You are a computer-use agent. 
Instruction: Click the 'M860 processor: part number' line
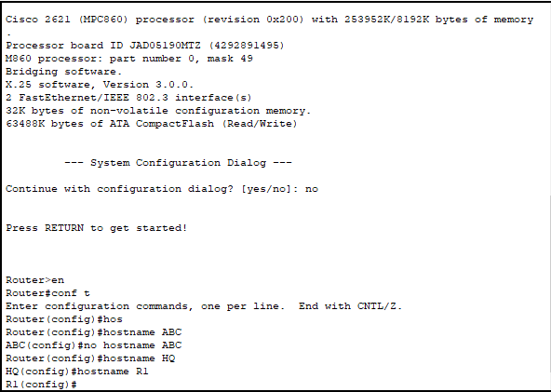(x=129, y=59)
